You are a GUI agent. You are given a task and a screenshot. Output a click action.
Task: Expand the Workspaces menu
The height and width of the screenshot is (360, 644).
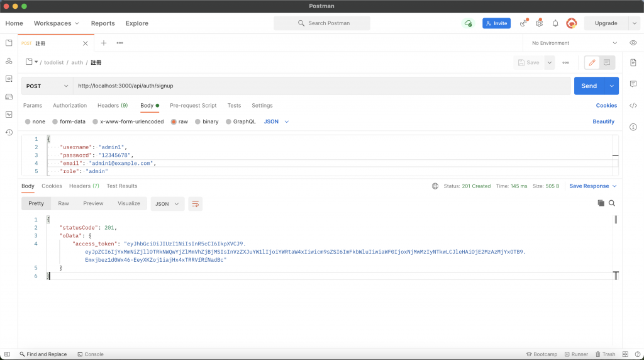pyautogui.click(x=56, y=23)
